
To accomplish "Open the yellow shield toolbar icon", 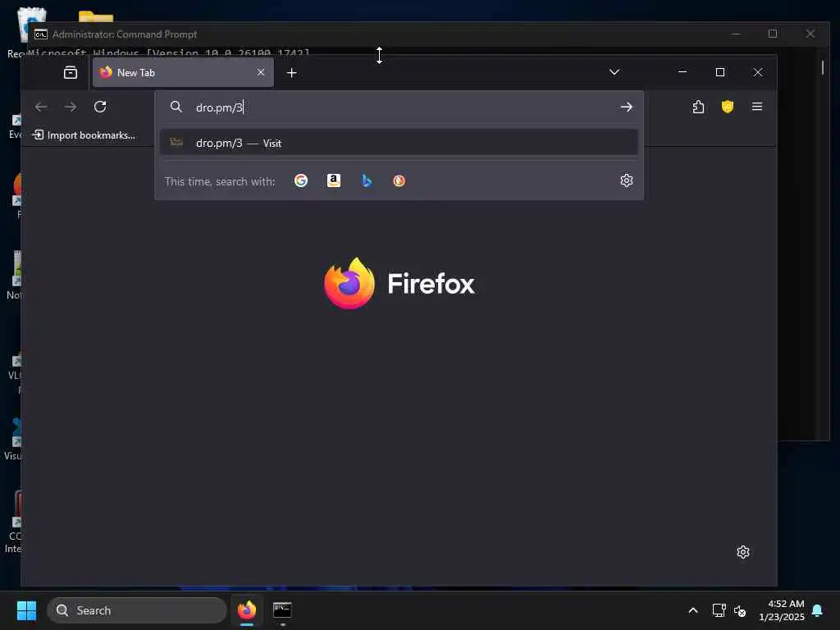I will [x=727, y=107].
